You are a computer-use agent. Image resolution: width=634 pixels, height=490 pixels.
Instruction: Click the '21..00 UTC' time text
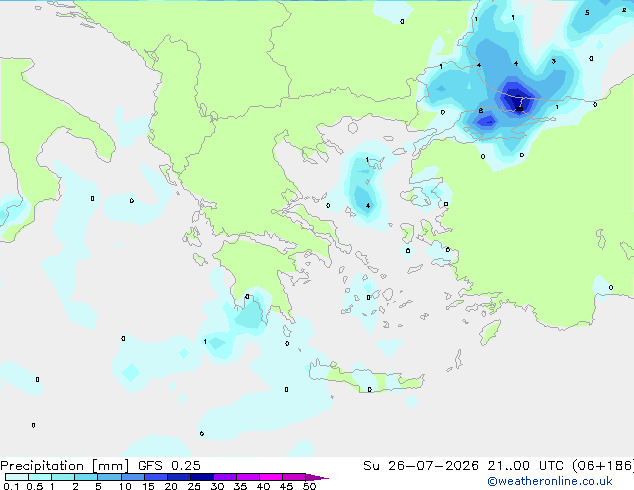tap(525, 466)
